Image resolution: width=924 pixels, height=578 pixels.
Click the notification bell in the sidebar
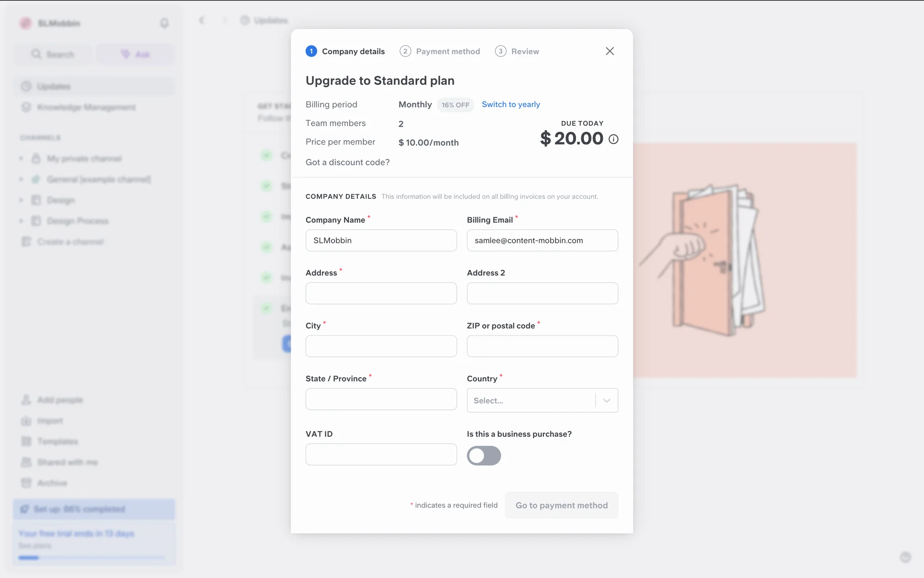point(164,23)
